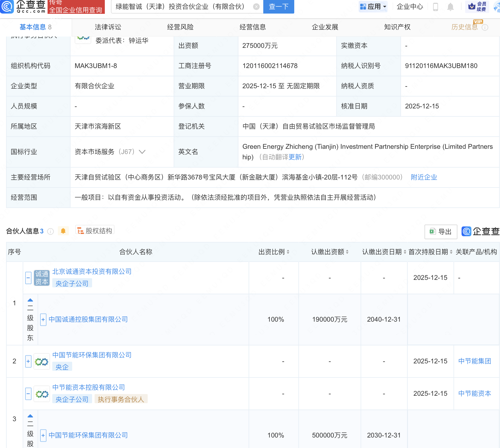This screenshot has width=500, height=448.
Task: Click the bell icon beside 合伙人信息
Action: point(63,231)
